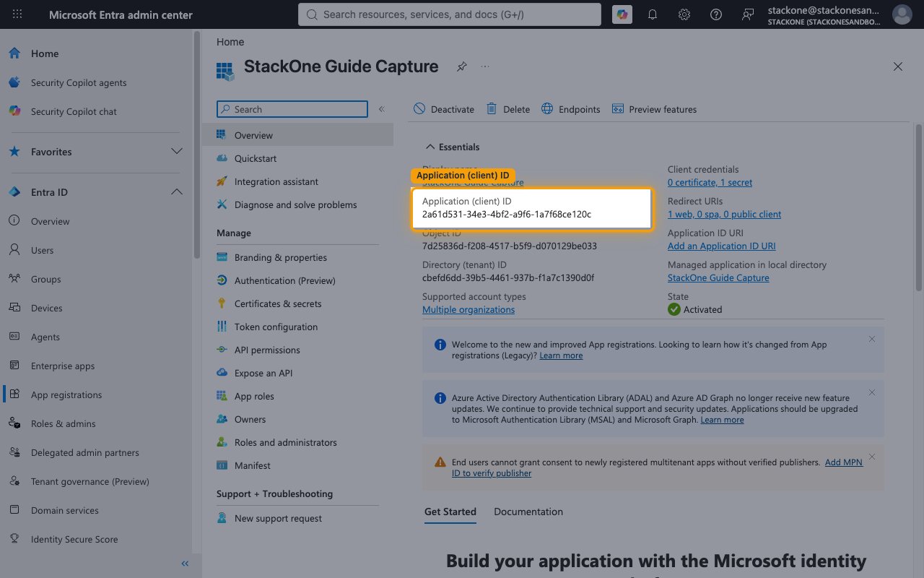Collapse the resource menu with the double chevron
The image size is (924, 578).
coord(381,109)
